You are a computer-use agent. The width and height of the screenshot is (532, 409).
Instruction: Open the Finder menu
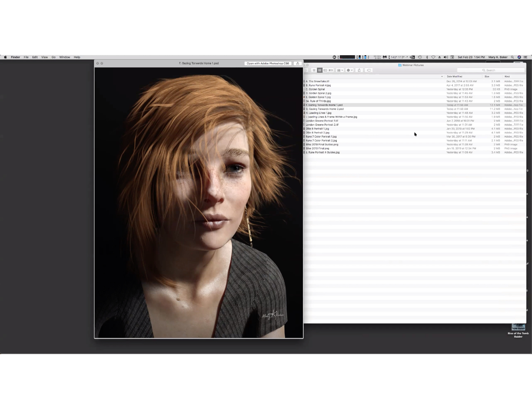pos(16,57)
